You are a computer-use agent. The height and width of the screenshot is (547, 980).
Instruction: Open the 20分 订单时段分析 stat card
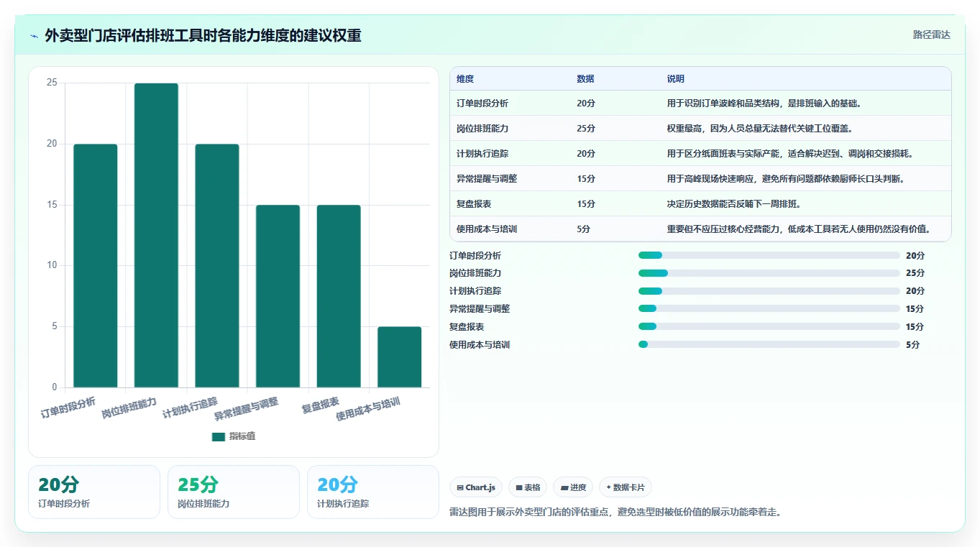pos(94,492)
